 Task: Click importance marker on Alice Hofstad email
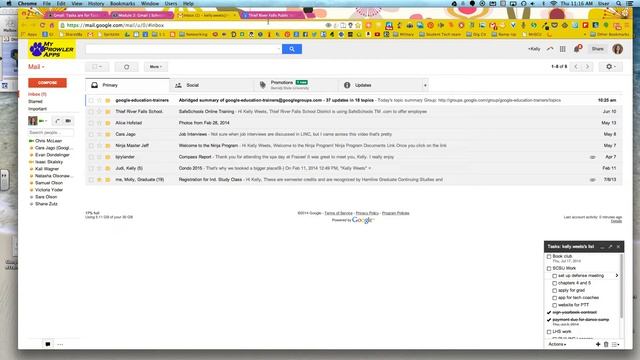point(108,123)
